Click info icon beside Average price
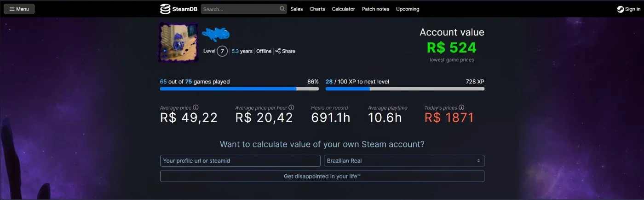Image resolution: width=644 pixels, height=200 pixels. (x=195, y=107)
